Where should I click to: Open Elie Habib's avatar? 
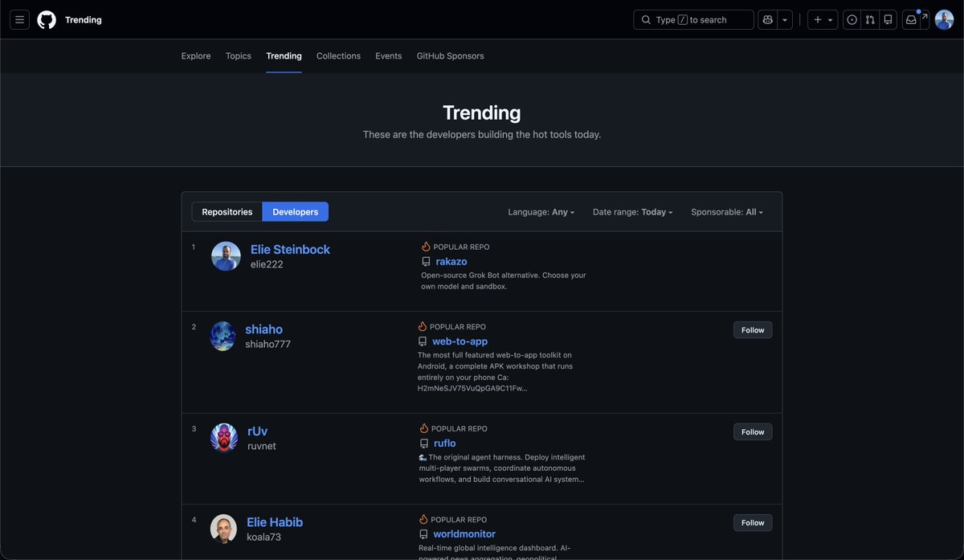click(x=224, y=529)
